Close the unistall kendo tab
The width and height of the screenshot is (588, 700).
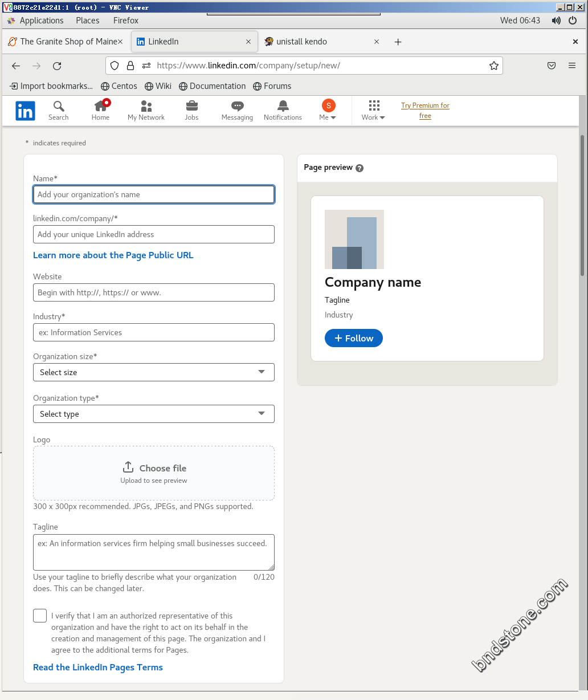pos(377,42)
